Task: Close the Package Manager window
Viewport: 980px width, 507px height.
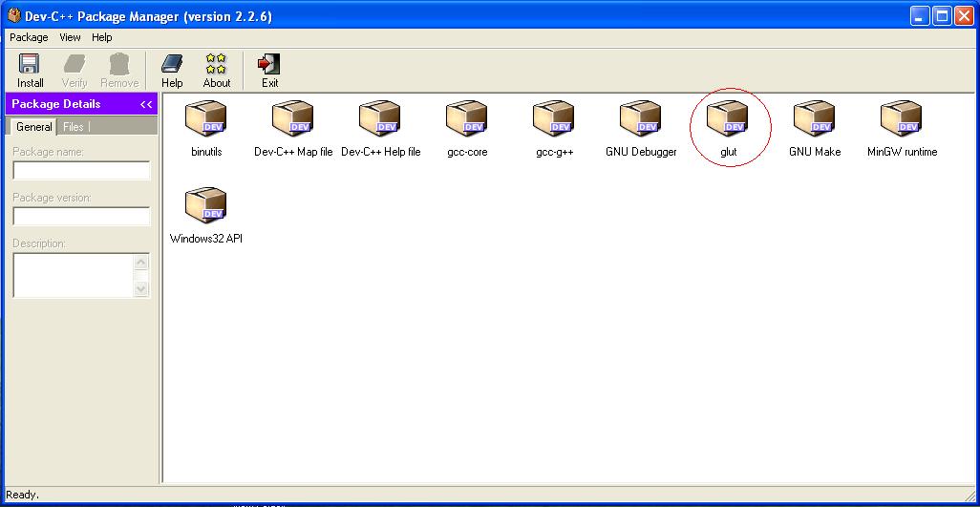Action: (x=963, y=15)
